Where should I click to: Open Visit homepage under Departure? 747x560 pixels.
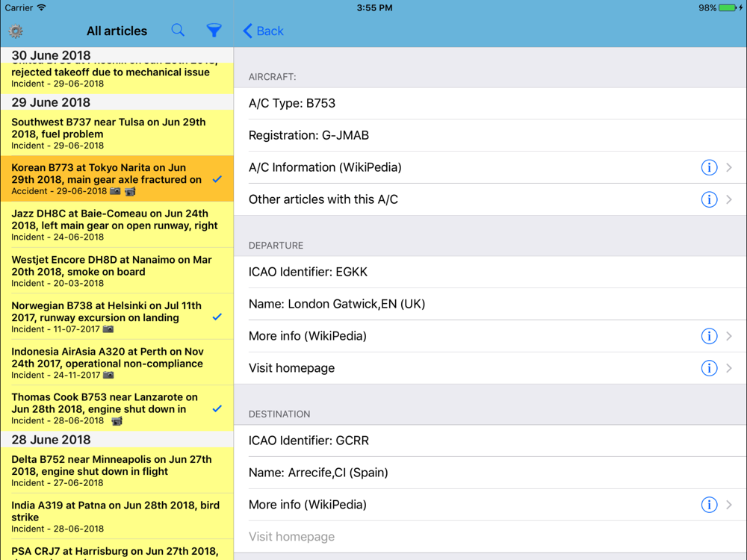coord(490,368)
